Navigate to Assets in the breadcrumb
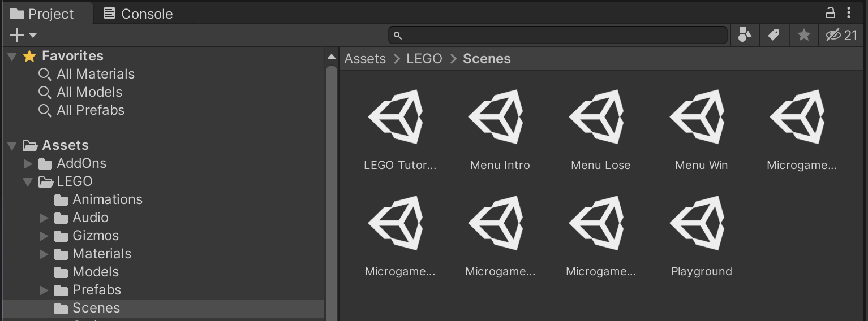 click(365, 59)
